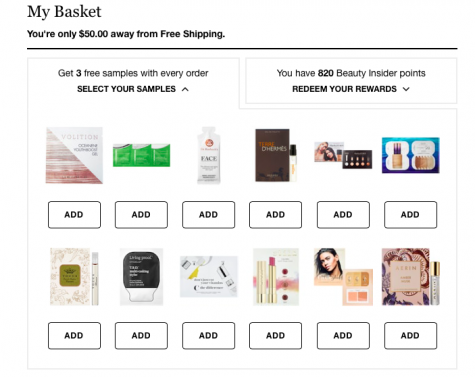Add the Terre d'Hermès sample to basket
The height and width of the screenshot is (377, 475).
click(x=276, y=215)
